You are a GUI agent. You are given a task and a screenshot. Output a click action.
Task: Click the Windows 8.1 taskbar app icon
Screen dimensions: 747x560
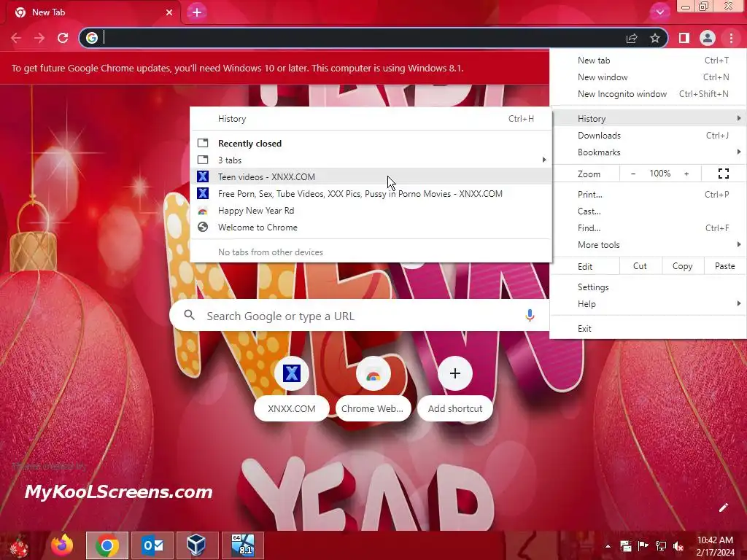pyautogui.click(x=242, y=545)
